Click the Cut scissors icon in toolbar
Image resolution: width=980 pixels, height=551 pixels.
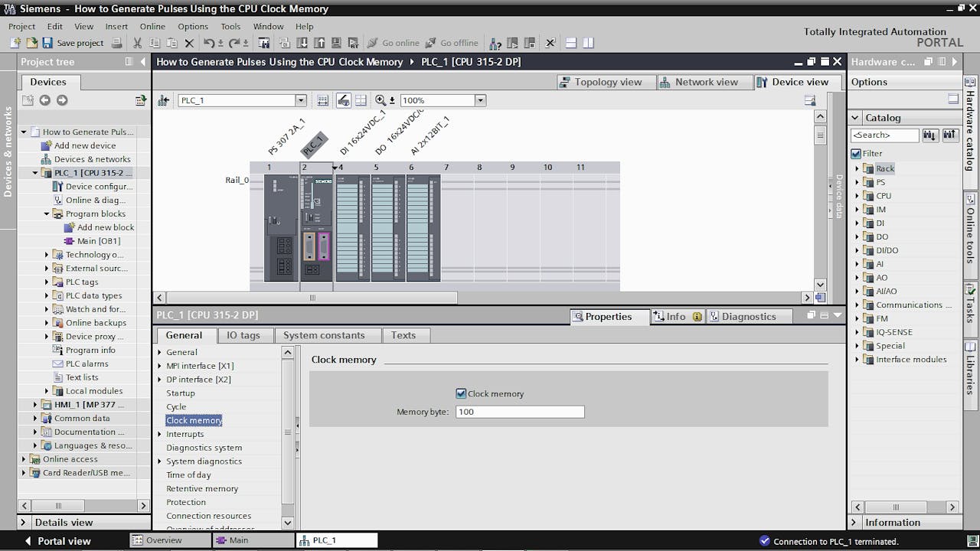click(137, 44)
